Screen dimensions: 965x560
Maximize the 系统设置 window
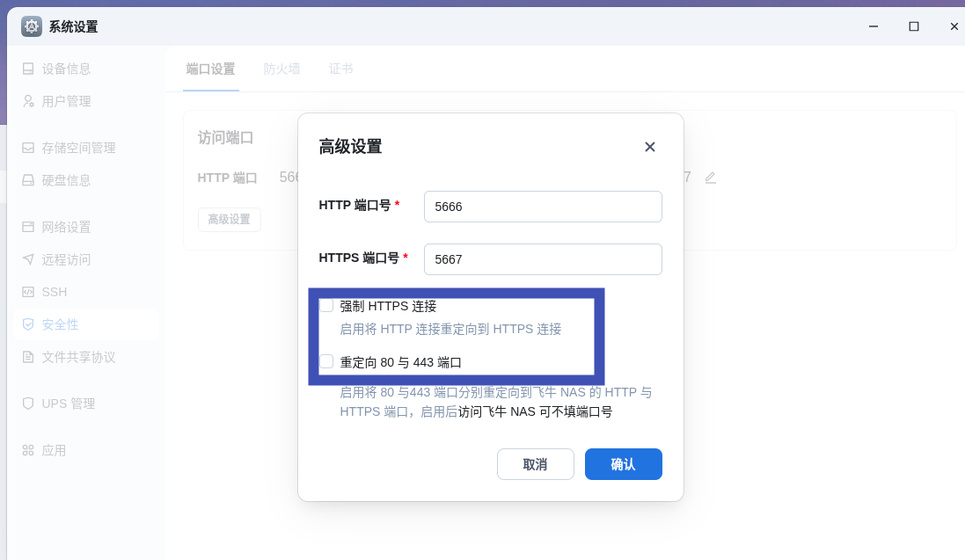[914, 26]
